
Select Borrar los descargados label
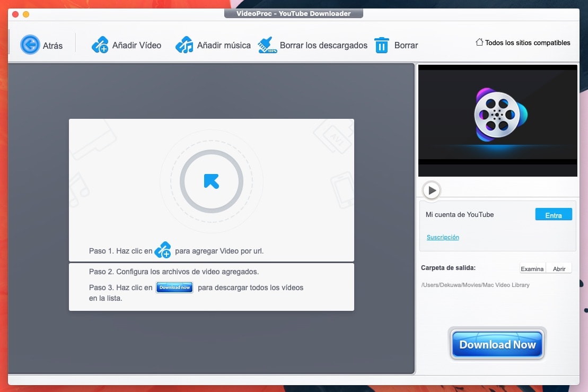coord(323,46)
